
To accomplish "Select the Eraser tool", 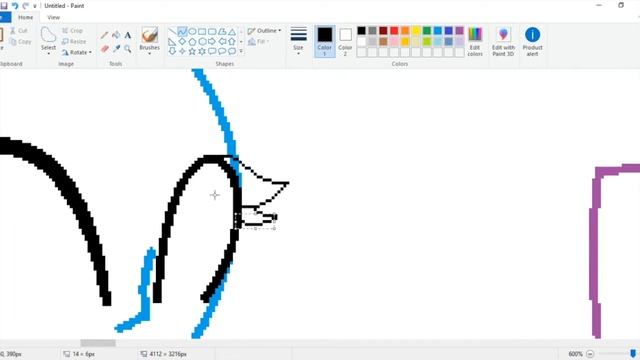I will [x=104, y=49].
